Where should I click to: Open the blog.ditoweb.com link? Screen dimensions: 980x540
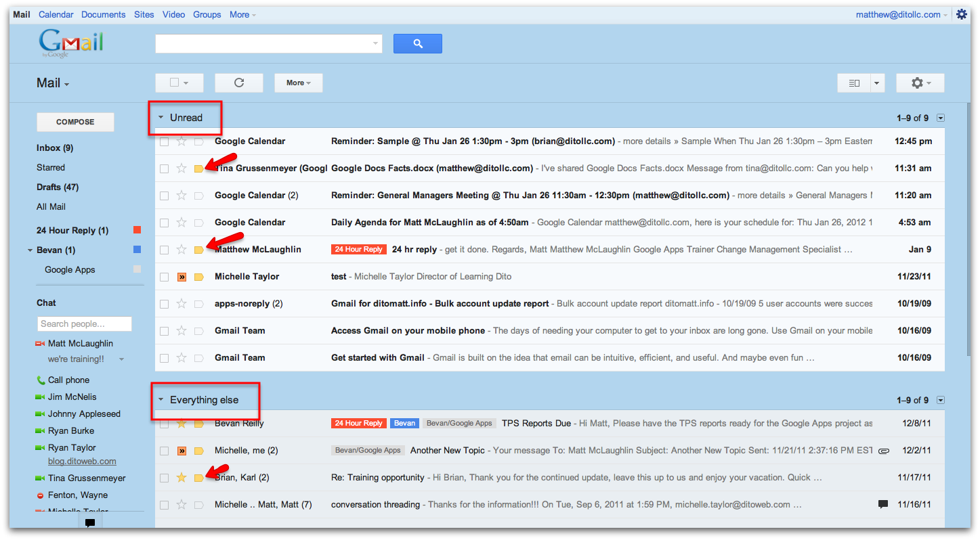click(x=82, y=461)
